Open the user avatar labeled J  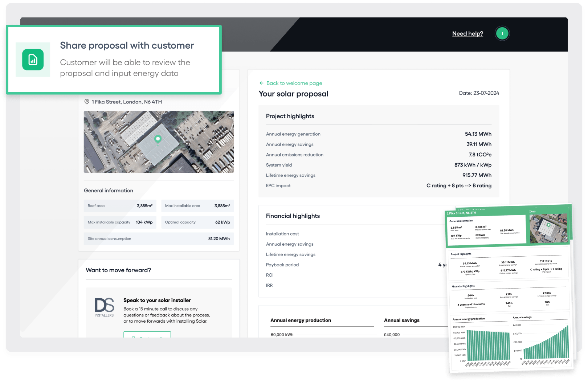tap(502, 34)
